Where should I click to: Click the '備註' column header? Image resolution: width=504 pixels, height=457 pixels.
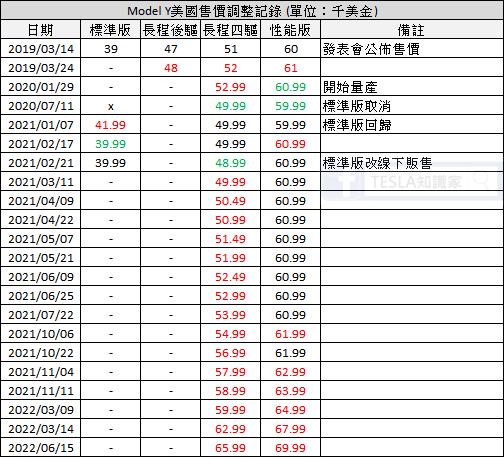(411, 30)
